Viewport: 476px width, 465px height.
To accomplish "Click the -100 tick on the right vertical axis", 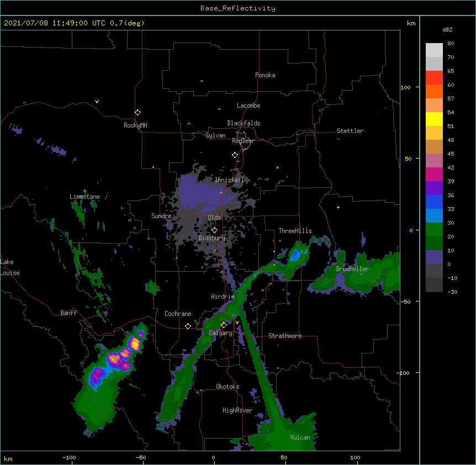I will click(404, 373).
